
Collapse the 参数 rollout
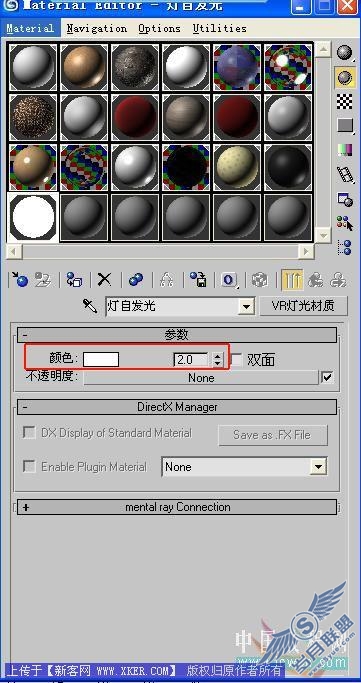[x=177, y=335]
